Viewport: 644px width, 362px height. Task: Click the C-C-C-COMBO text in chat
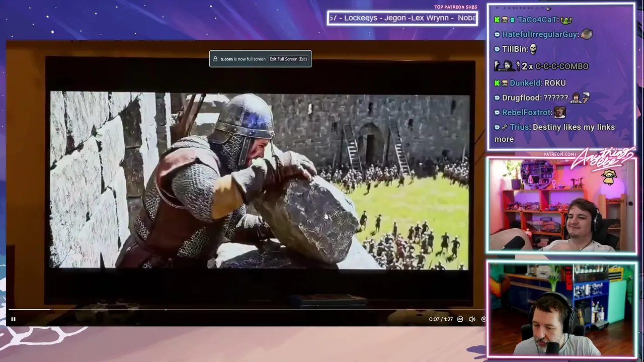click(x=561, y=66)
